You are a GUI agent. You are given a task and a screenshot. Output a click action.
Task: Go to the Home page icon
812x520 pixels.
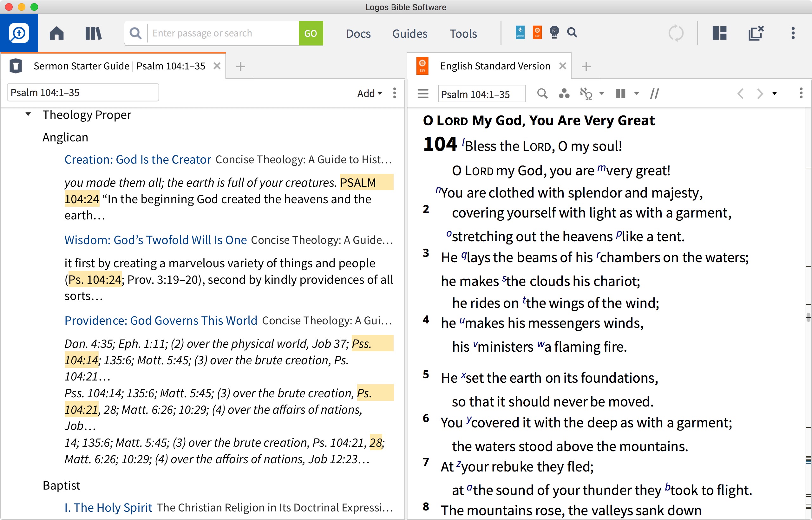[x=56, y=33]
